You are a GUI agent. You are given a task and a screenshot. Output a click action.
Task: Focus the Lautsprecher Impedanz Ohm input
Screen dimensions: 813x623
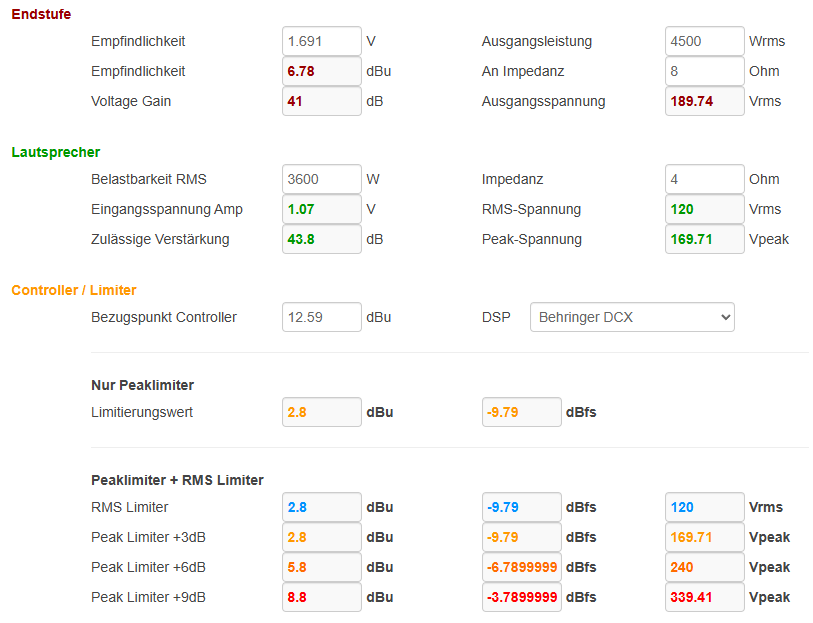pos(704,179)
